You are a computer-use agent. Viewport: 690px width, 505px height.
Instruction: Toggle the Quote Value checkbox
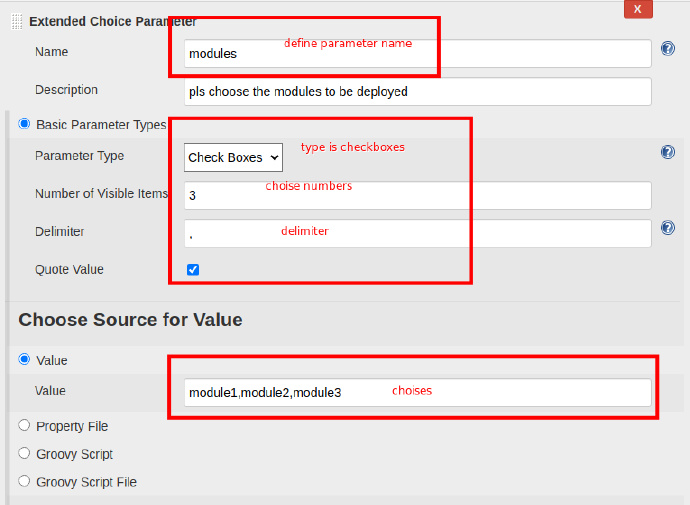[x=193, y=270]
